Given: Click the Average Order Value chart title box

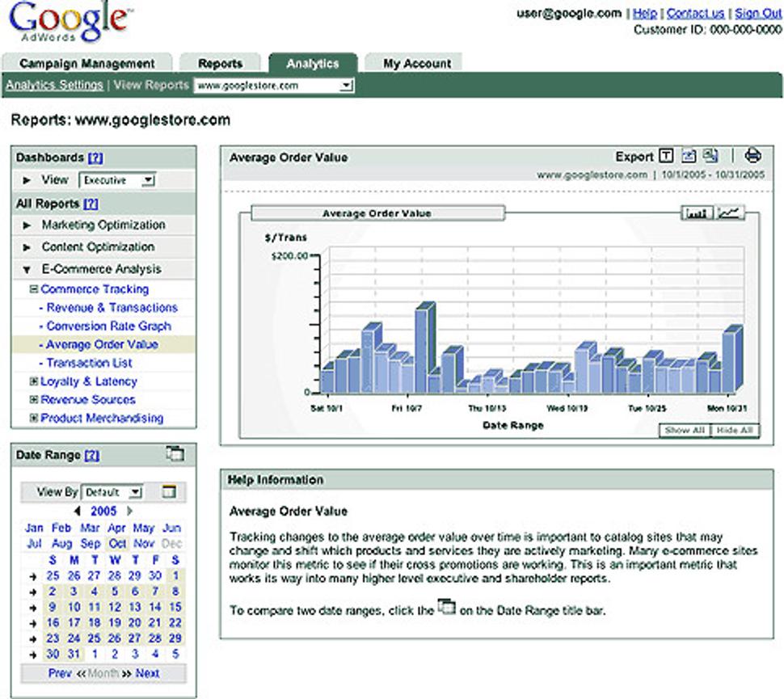Looking at the screenshot, I should pos(377,213).
